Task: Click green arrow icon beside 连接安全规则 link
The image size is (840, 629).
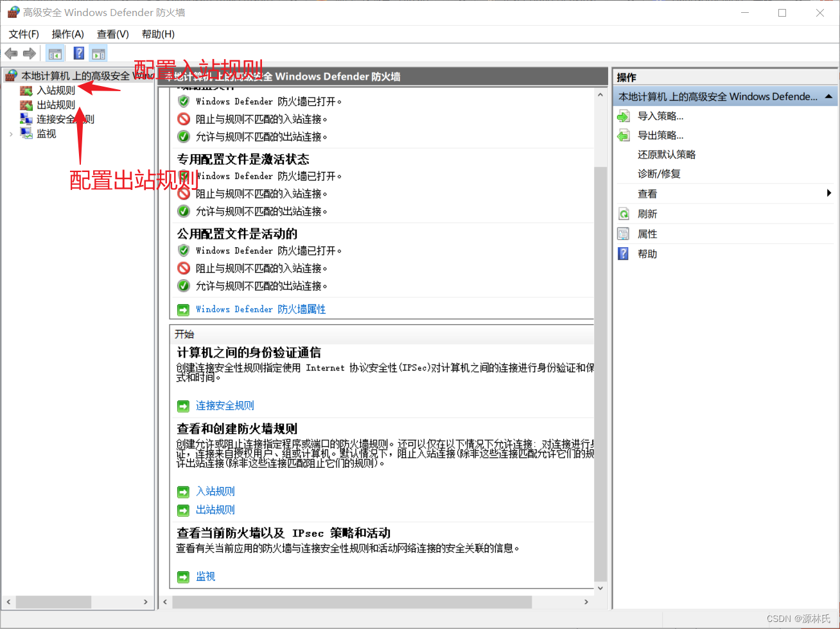Action: point(184,406)
